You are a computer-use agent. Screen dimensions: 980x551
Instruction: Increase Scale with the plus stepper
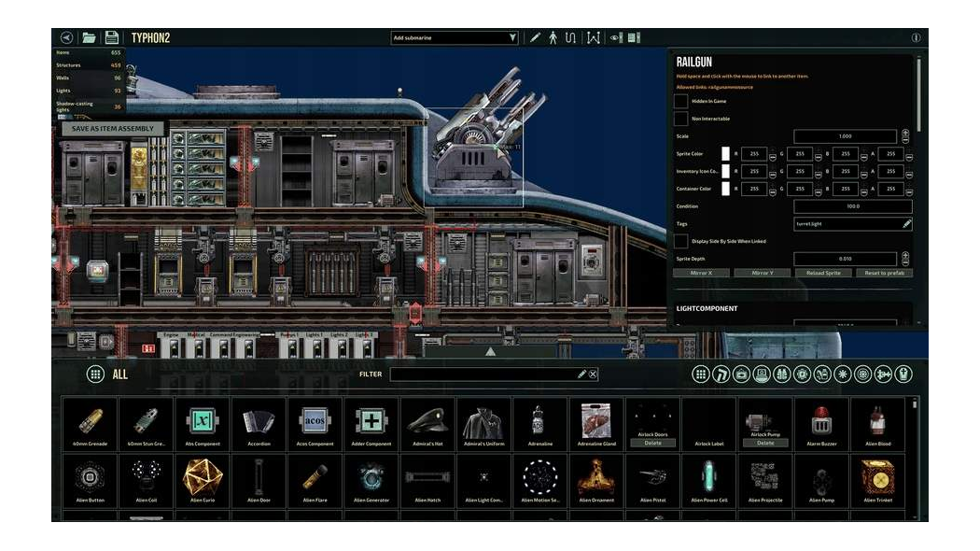tap(905, 133)
